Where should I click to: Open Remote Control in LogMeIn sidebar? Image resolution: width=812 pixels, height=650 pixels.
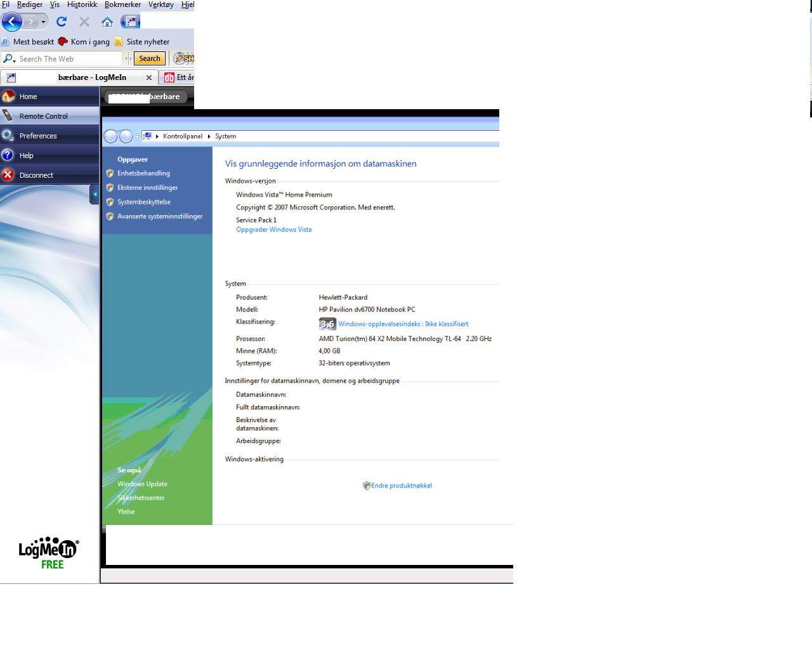point(49,116)
